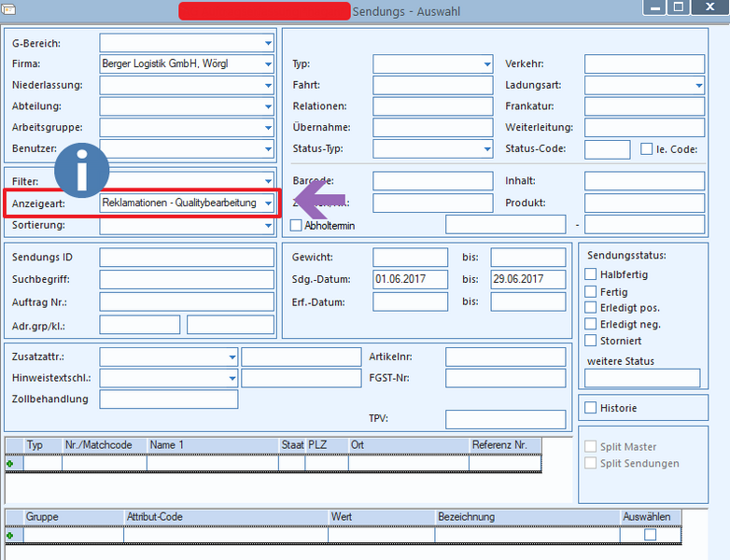Click the Erf.-Datum start field
Screen dimensions: 730x560
pyautogui.click(x=410, y=301)
